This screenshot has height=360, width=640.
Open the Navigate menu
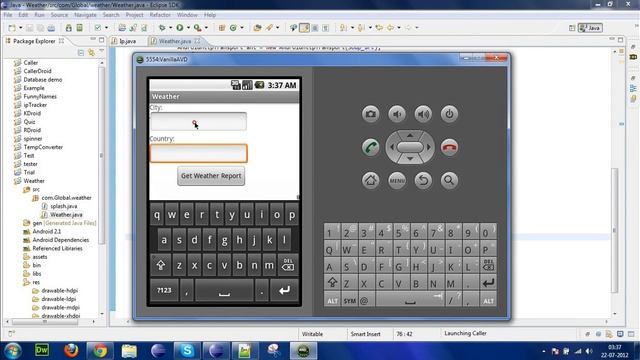pyautogui.click(x=85, y=15)
